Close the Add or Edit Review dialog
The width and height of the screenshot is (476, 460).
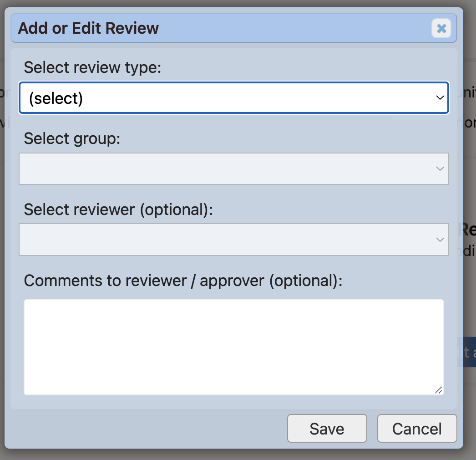(441, 29)
